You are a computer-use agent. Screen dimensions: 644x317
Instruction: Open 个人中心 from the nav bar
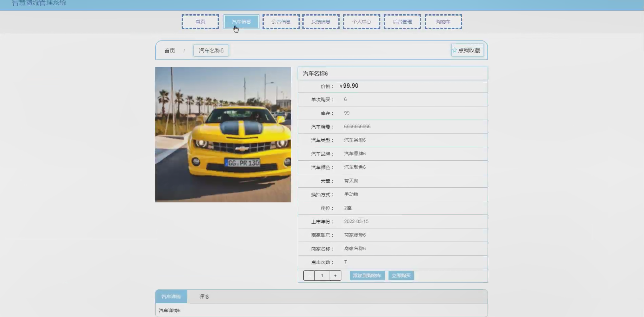361,22
